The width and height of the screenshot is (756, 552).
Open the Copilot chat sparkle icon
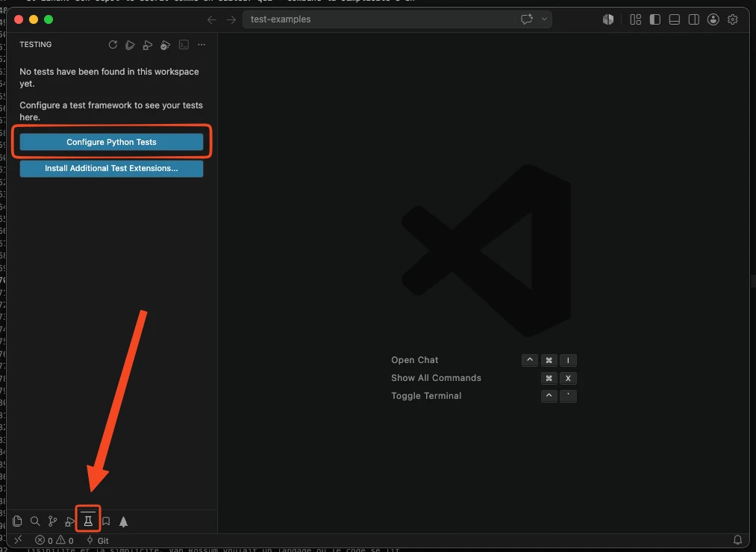point(526,19)
